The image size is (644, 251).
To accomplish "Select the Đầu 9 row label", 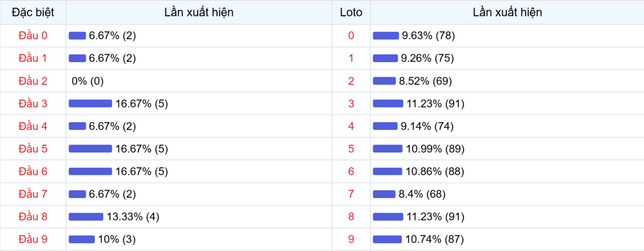I will point(33,239).
